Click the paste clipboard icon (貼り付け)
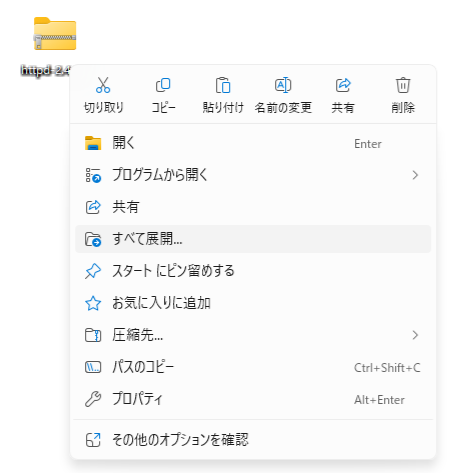 tap(223, 85)
